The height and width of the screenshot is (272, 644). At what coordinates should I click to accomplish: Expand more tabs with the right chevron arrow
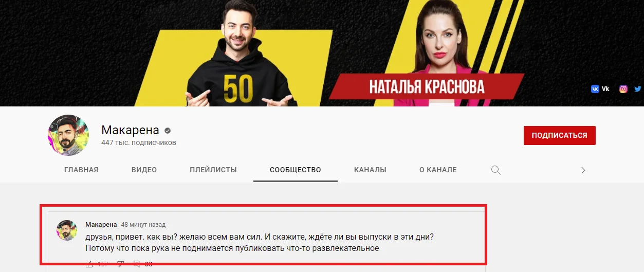pyautogui.click(x=583, y=170)
